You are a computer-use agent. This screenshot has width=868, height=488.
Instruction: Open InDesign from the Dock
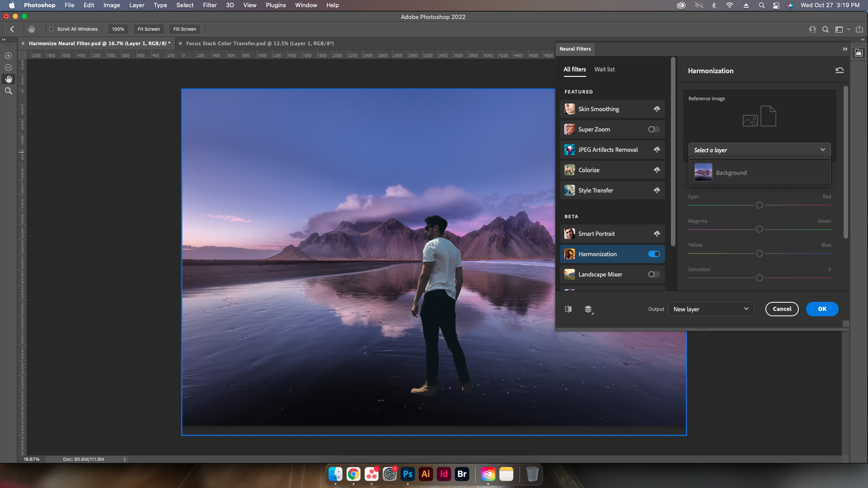[443, 474]
